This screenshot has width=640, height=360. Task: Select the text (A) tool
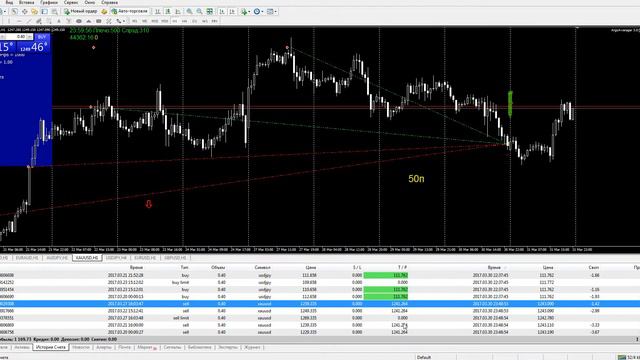tap(59, 21)
